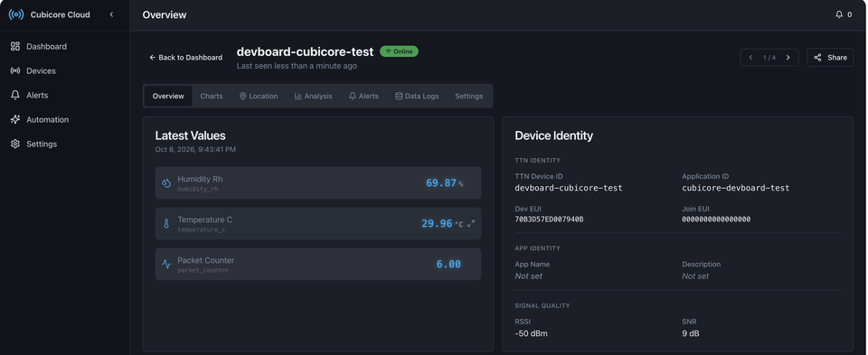This screenshot has height=355, width=868.
Task: Click the Description Not set value
Action: pyautogui.click(x=695, y=276)
